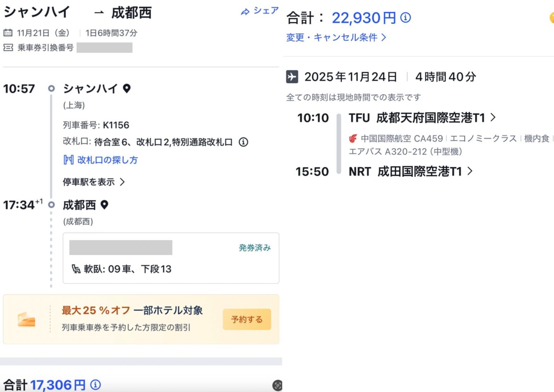Expand change and cancellation conditions
Image resolution: width=554 pixels, height=392 pixels.
click(336, 37)
